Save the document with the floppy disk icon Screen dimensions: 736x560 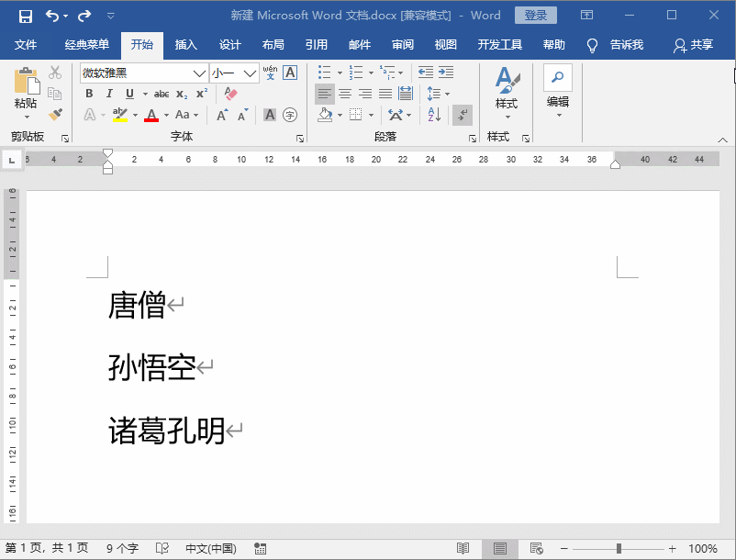(x=26, y=17)
